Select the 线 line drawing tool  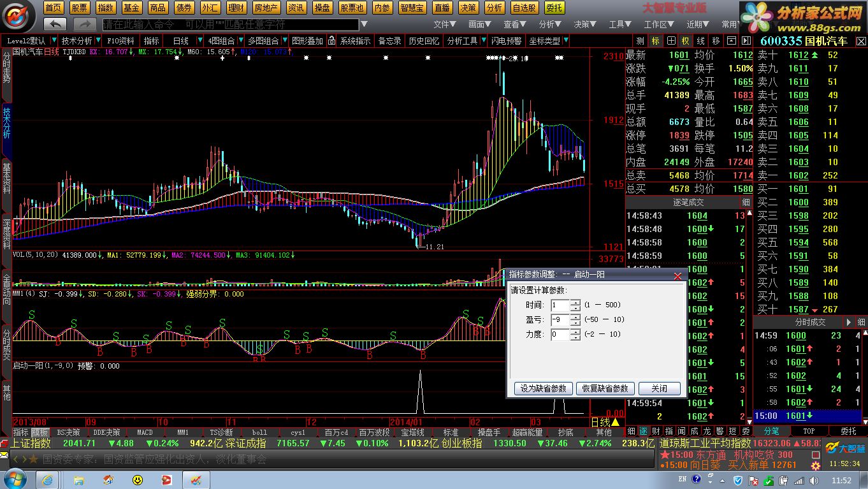tap(701, 40)
